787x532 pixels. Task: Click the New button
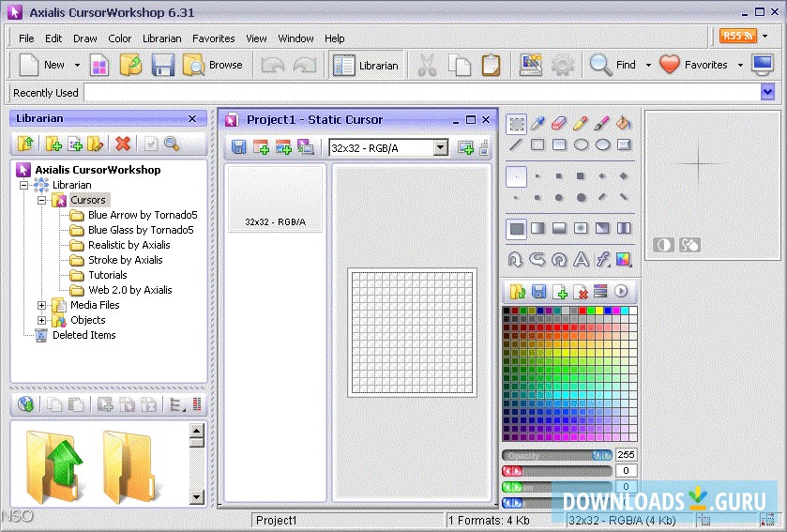[42, 66]
